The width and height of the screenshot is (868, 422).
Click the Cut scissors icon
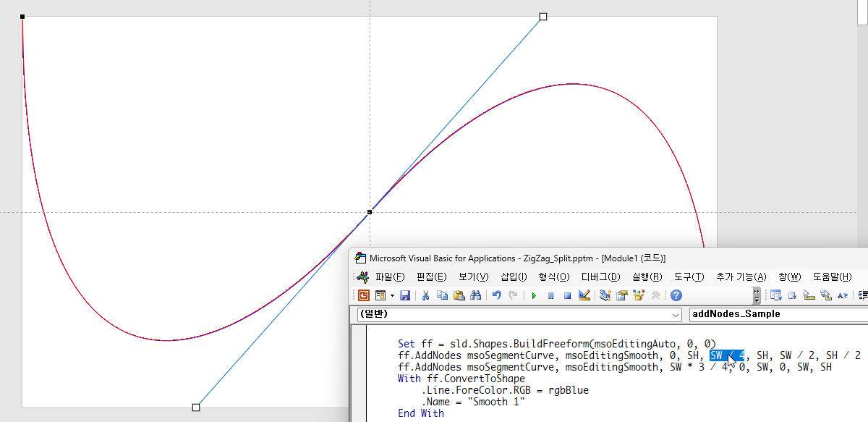pos(426,295)
